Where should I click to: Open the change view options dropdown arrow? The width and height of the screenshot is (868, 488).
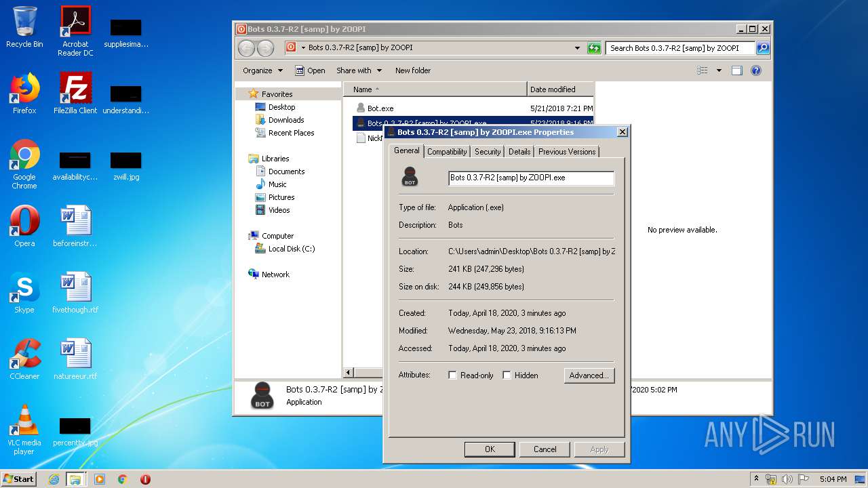point(719,70)
